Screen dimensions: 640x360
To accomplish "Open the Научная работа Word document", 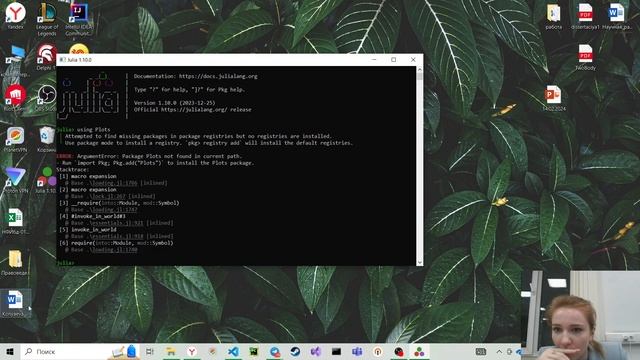I will (617, 16).
